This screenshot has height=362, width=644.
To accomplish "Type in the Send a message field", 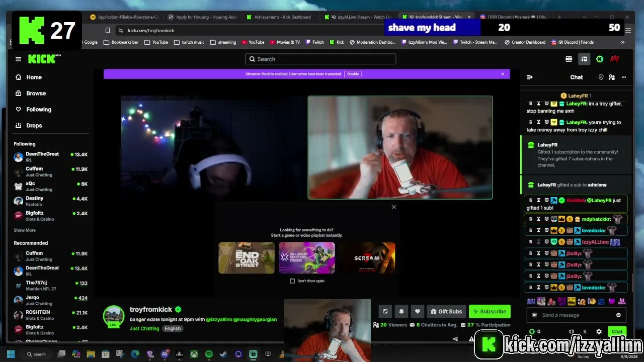I will click(576, 315).
